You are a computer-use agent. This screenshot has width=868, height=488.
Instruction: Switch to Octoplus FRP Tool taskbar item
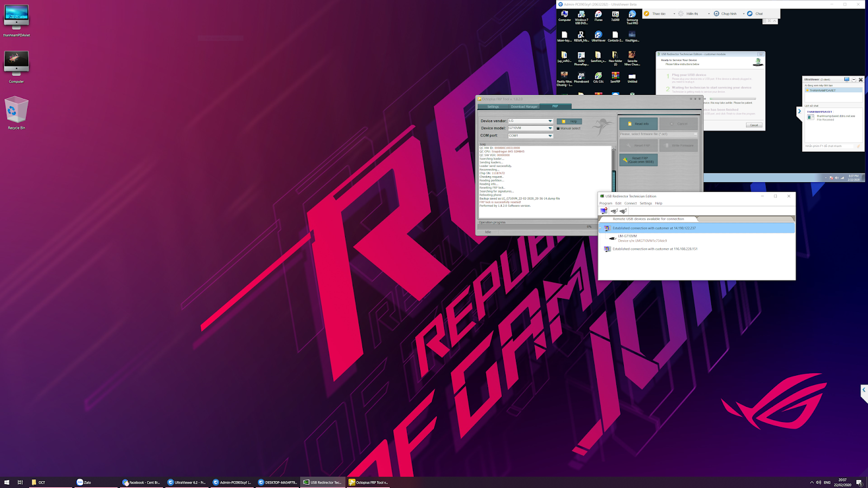368,482
